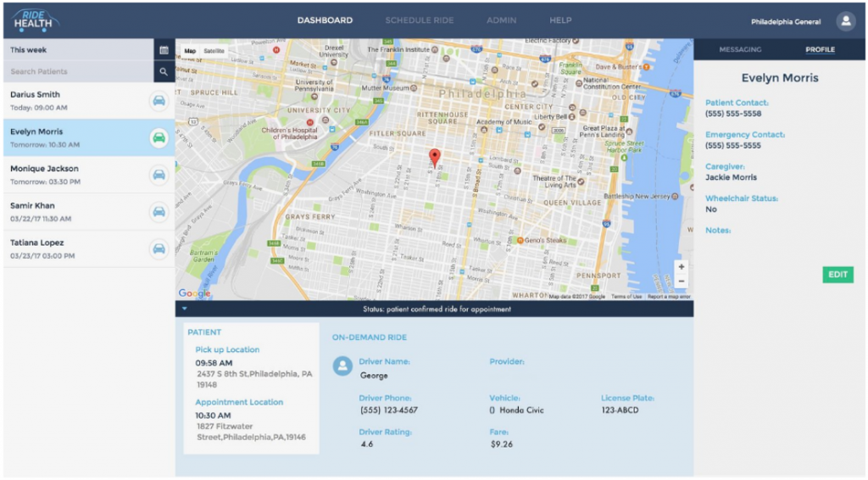
Task: Click the Wheelchair Status label
Action: [x=741, y=198]
